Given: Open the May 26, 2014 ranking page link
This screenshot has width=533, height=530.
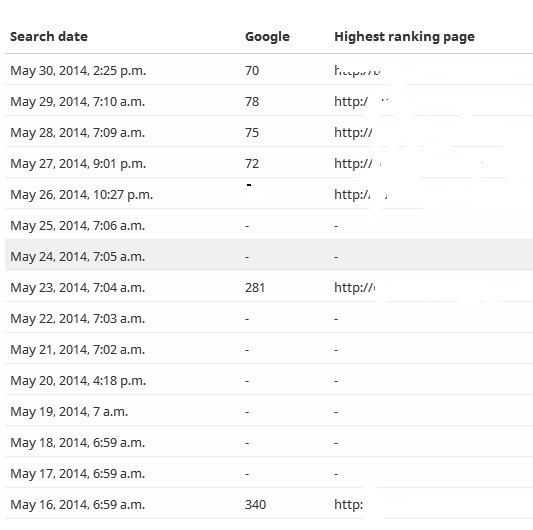Looking at the screenshot, I should click(x=360, y=194).
